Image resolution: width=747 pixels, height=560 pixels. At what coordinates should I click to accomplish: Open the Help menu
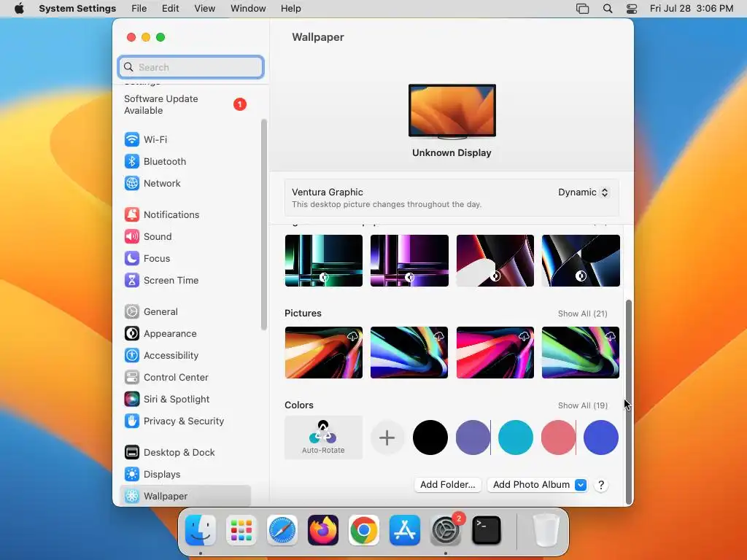point(290,9)
